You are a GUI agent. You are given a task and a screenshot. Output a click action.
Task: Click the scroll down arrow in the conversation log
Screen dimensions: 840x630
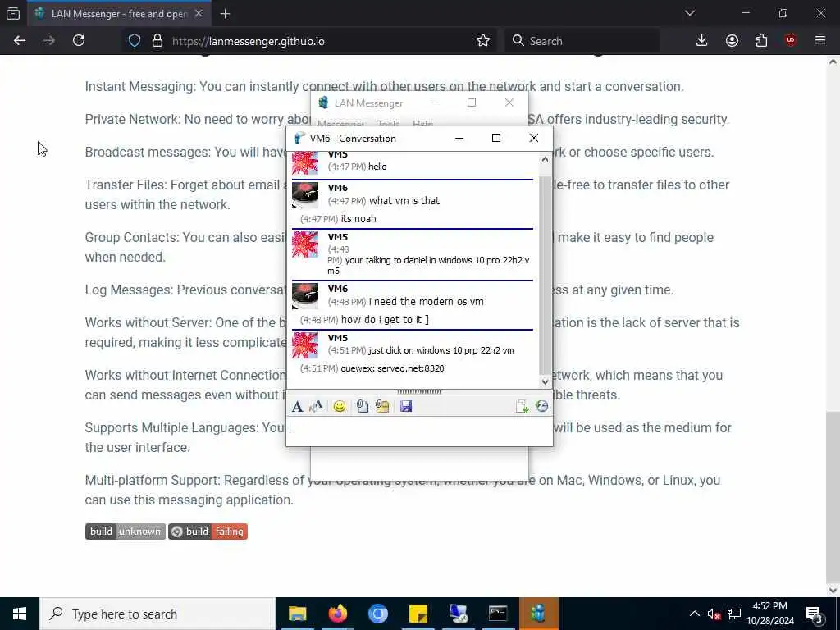(545, 382)
